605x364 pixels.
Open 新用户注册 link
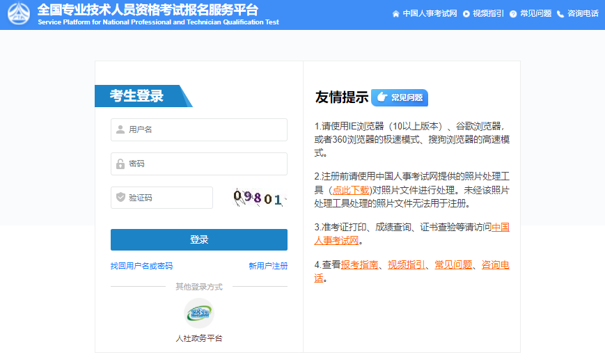click(x=268, y=266)
